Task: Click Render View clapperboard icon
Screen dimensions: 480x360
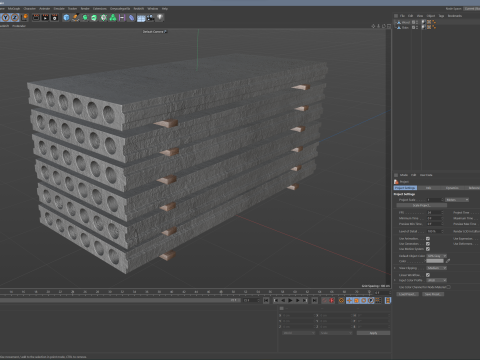Action: pos(36,18)
